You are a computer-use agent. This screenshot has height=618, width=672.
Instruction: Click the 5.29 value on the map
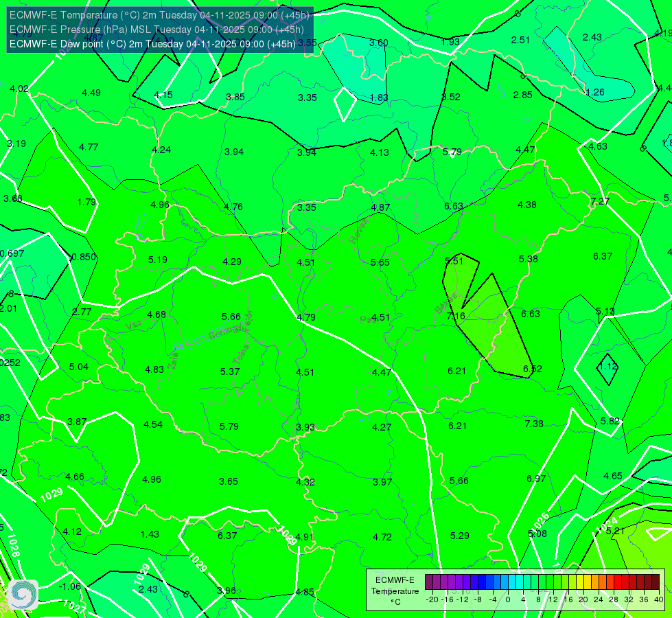point(459,536)
